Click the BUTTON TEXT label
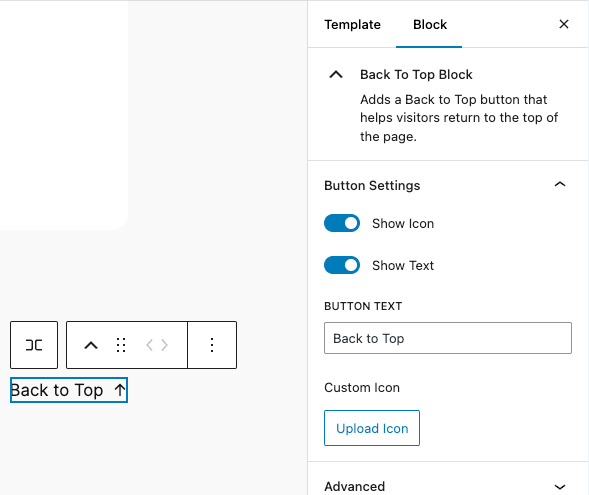Screen dimensions: 589x495 [363, 306]
